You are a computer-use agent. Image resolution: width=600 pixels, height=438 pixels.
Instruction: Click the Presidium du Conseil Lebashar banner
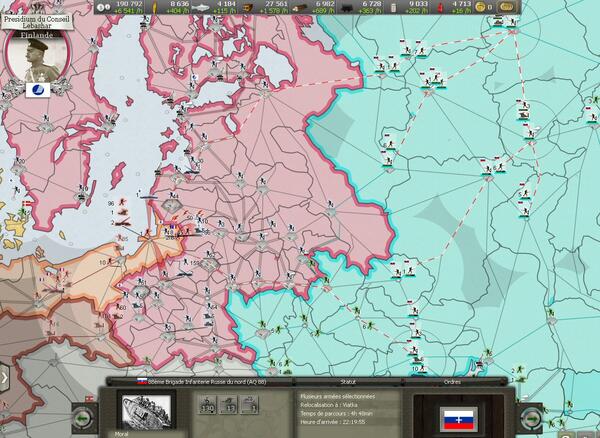tap(37, 22)
